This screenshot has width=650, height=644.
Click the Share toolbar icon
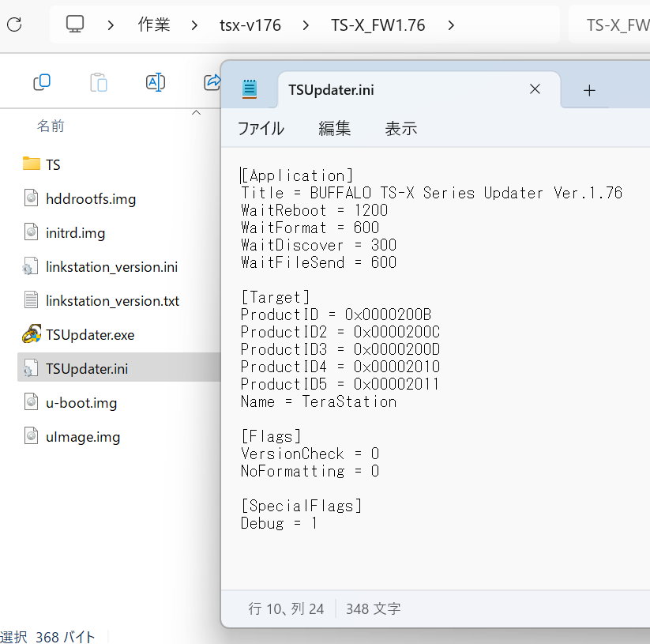[x=212, y=81]
